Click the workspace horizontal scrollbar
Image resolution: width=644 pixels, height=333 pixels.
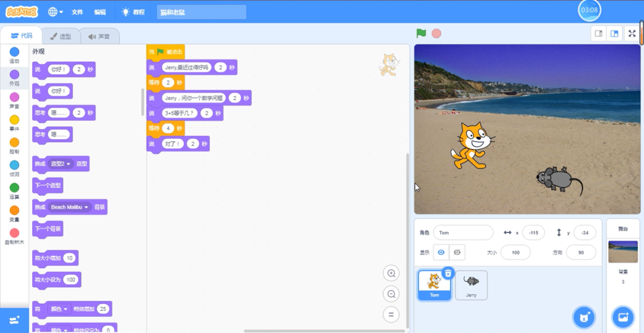[324, 331]
